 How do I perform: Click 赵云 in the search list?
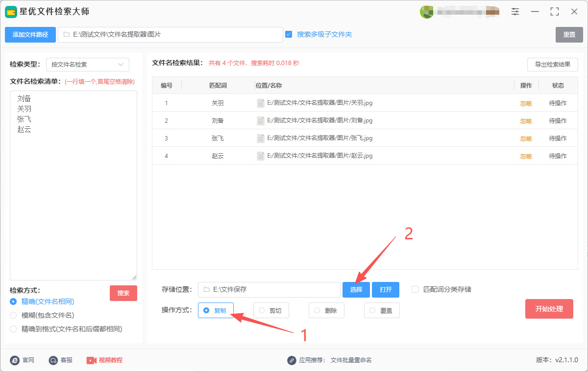pyautogui.click(x=24, y=129)
